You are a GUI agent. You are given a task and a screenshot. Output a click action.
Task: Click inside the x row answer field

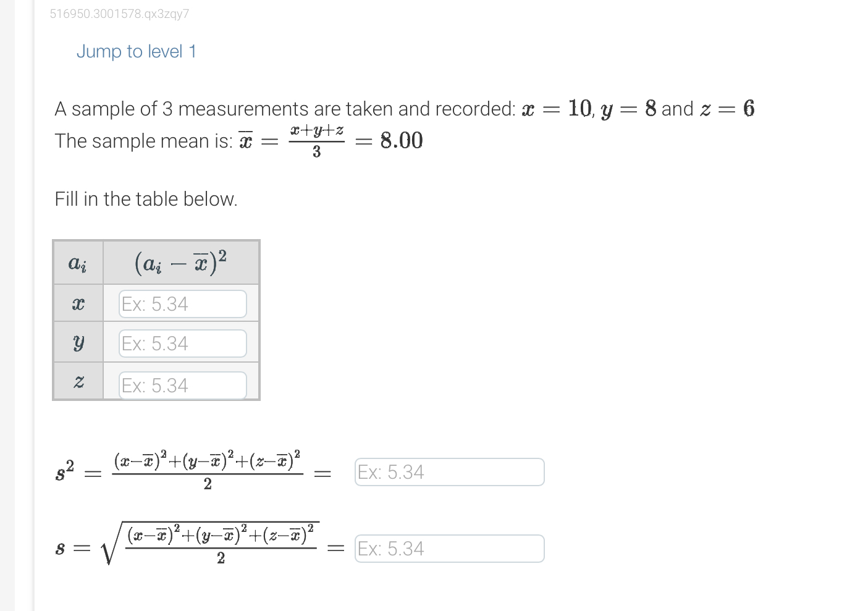tap(182, 303)
